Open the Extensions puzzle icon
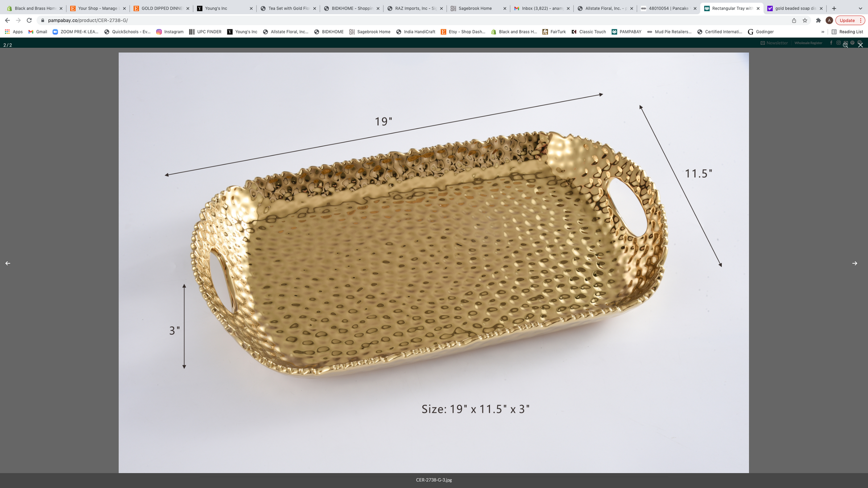The height and width of the screenshot is (488, 868). tap(818, 21)
